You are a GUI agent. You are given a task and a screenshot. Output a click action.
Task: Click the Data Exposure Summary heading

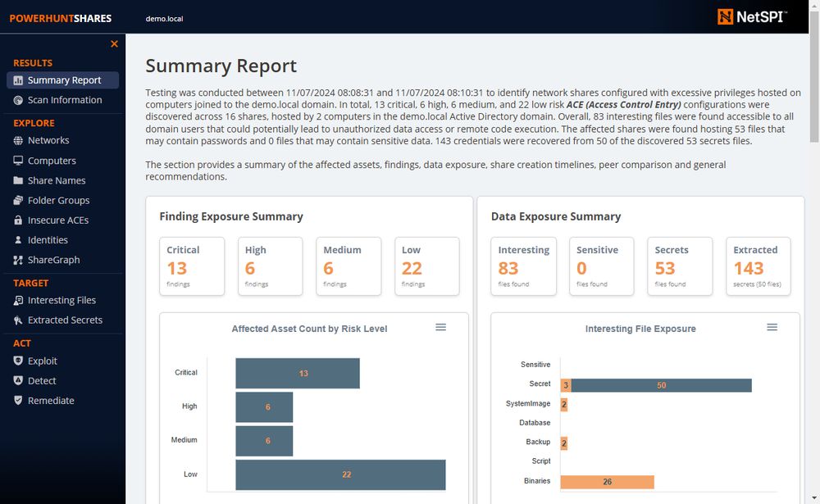[556, 216]
